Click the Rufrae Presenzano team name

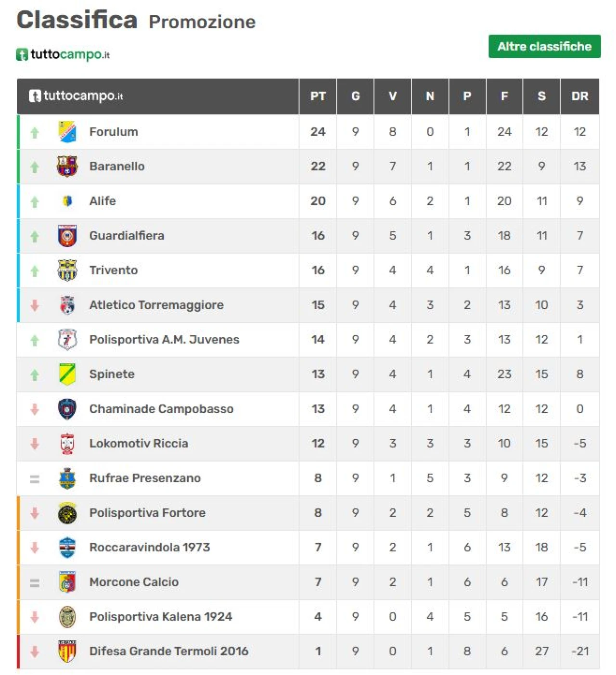click(145, 478)
